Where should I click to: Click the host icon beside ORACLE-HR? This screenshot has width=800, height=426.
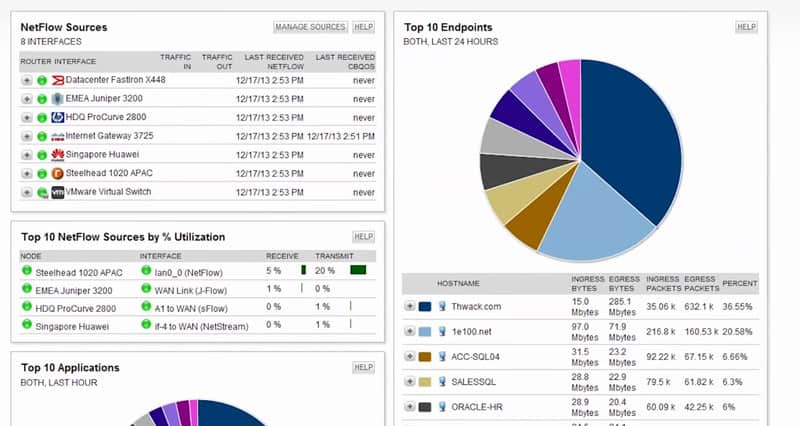click(442, 407)
